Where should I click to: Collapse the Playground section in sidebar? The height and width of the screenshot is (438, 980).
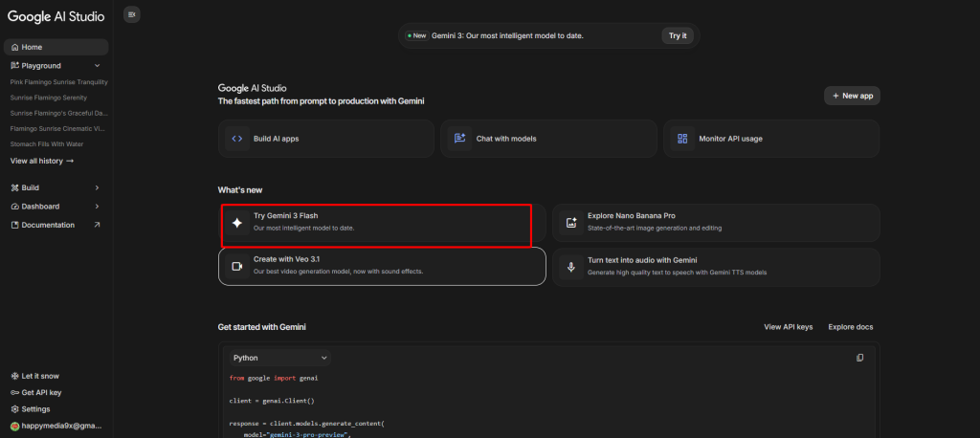tap(97, 66)
